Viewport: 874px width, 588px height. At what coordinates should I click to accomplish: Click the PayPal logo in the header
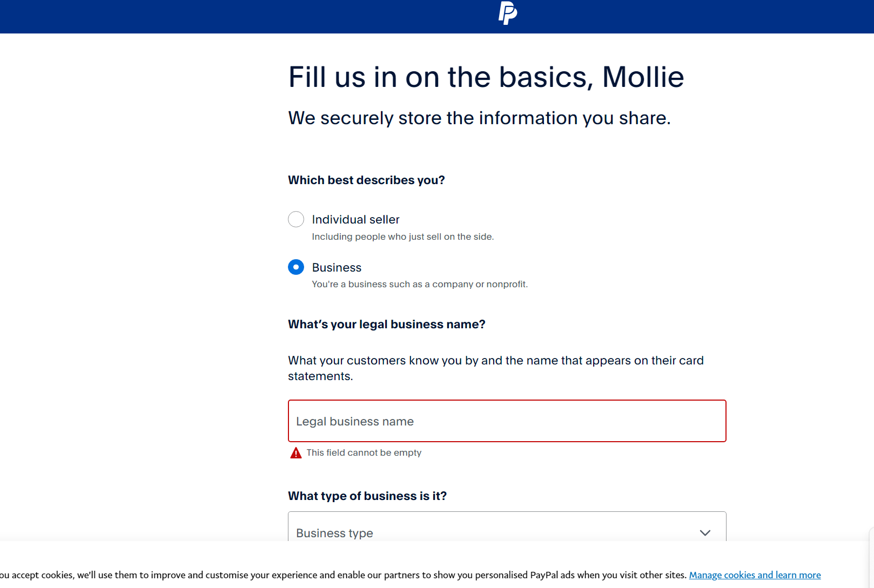[x=507, y=13]
